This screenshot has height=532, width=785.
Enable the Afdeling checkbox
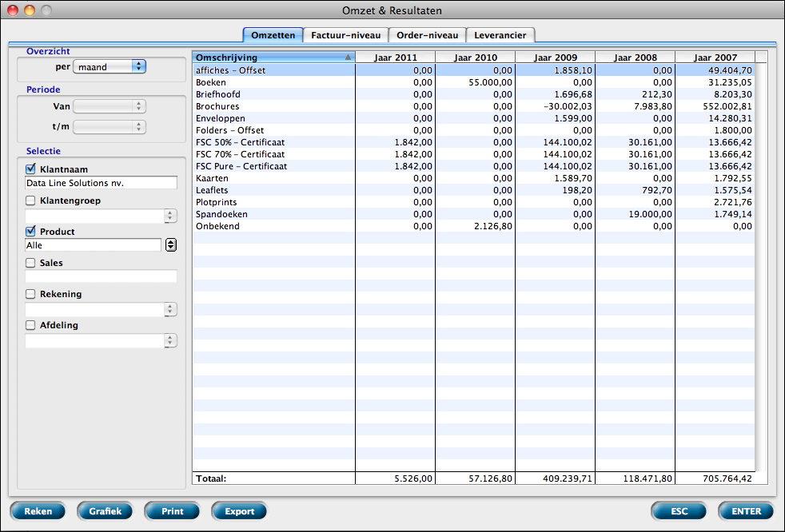point(30,325)
